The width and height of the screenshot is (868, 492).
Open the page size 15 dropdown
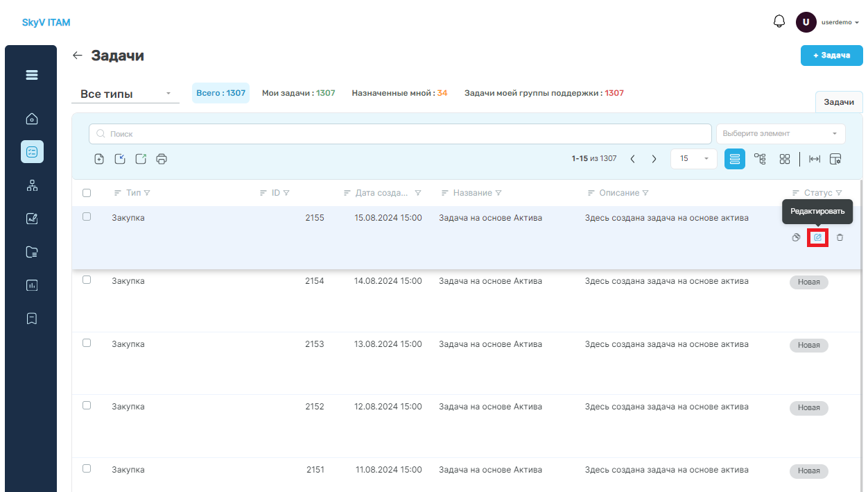click(x=694, y=159)
